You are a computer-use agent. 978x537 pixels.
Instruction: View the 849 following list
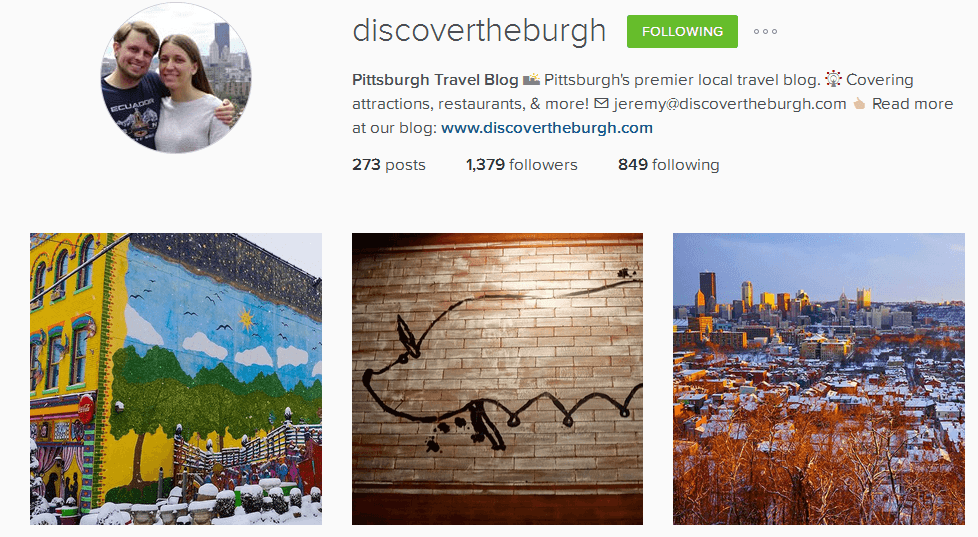tap(669, 165)
